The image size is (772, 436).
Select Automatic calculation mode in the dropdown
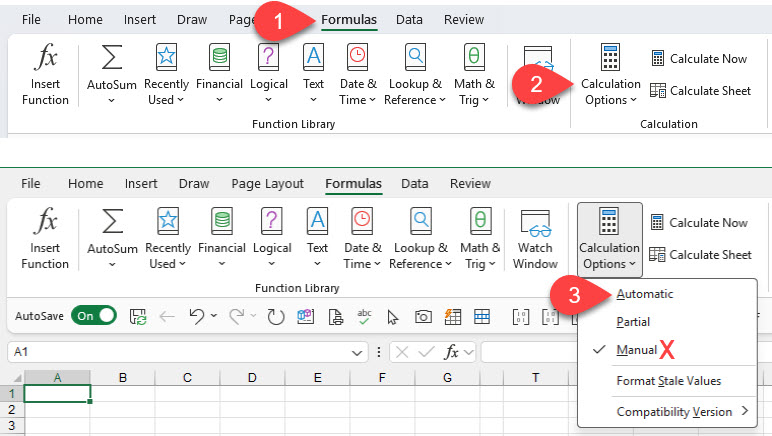coord(645,294)
